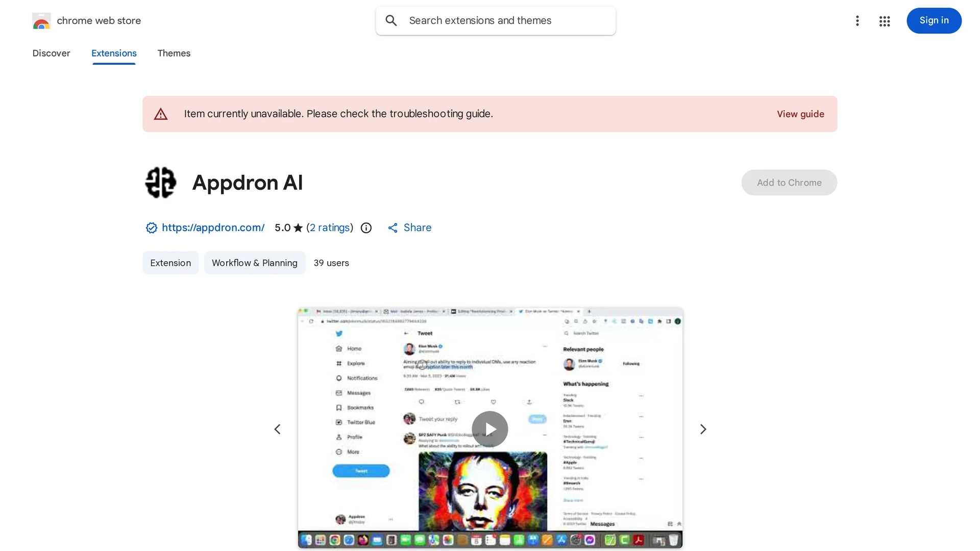
Task: Click the disabled Add to Chrome button
Action: tap(789, 183)
